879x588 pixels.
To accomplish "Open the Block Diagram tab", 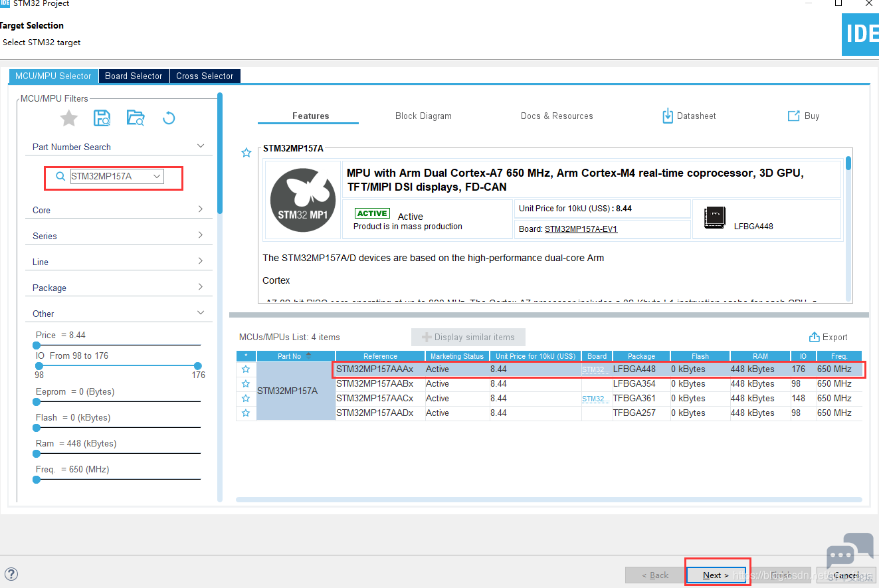I will coord(423,116).
